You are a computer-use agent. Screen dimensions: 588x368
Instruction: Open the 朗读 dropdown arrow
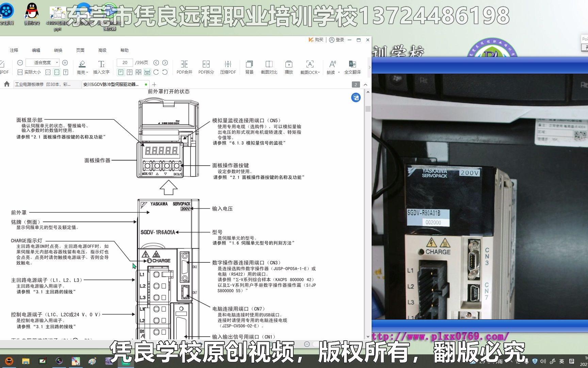339,73
